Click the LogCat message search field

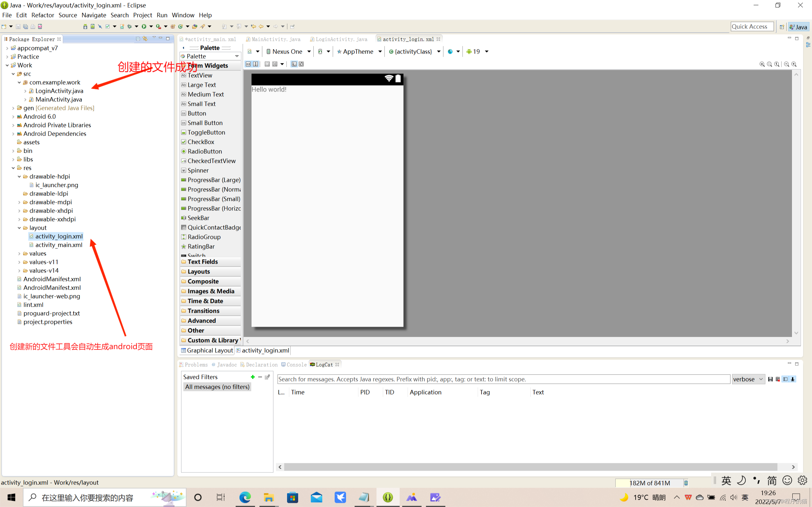[503, 379]
